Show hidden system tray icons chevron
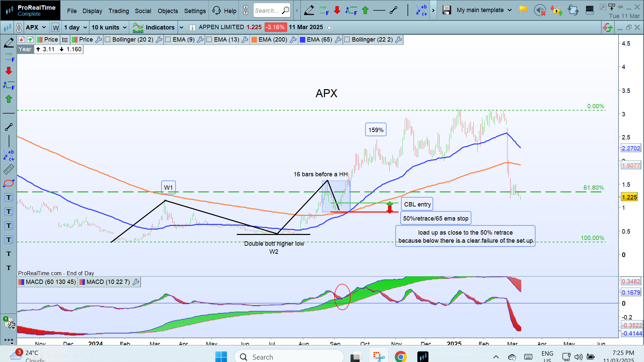The image size is (644, 362). tap(496, 357)
